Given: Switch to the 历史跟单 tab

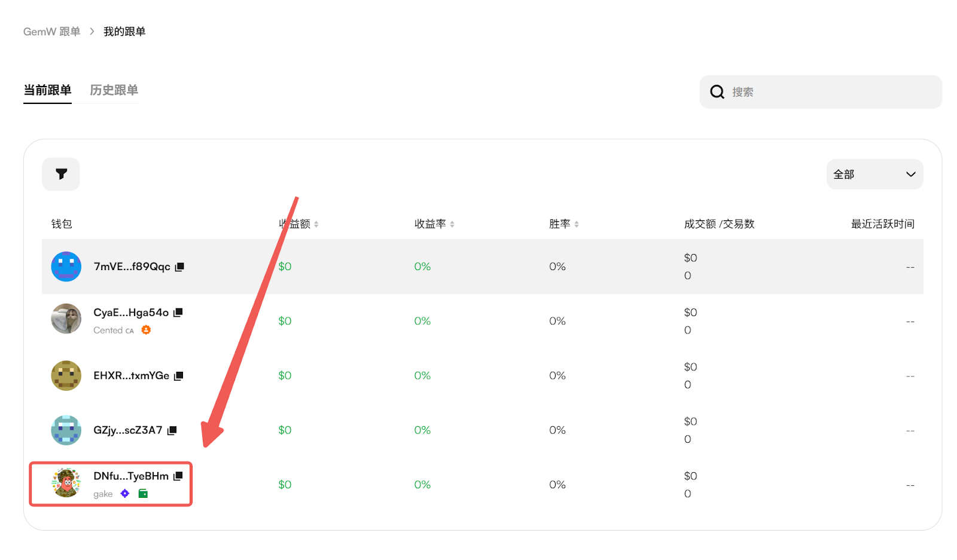Looking at the screenshot, I should coord(114,90).
